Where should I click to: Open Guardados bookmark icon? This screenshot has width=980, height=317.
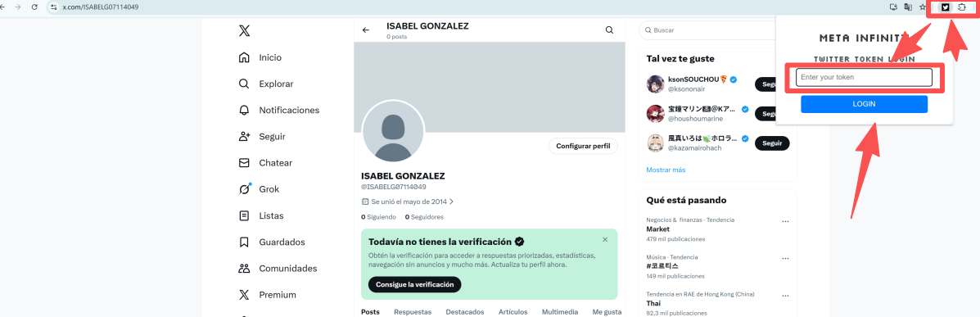[x=244, y=242]
